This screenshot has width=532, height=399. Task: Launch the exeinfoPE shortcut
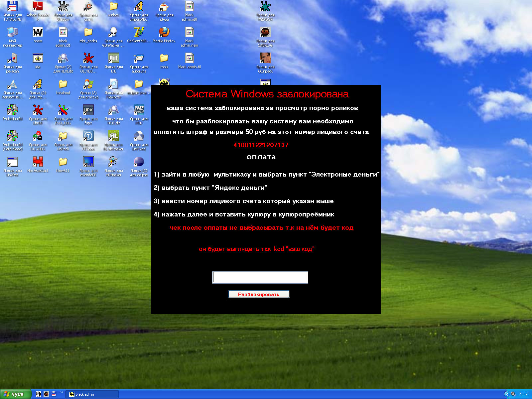(x=88, y=162)
